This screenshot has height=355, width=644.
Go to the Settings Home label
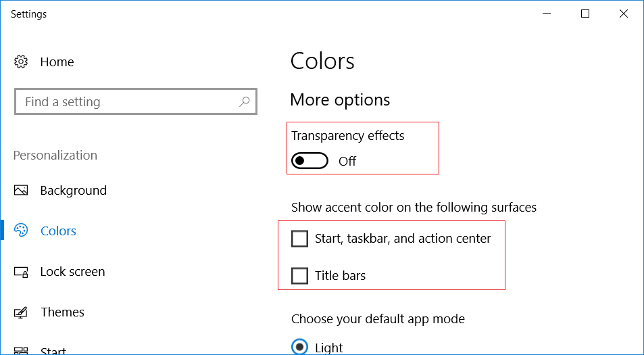click(57, 62)
